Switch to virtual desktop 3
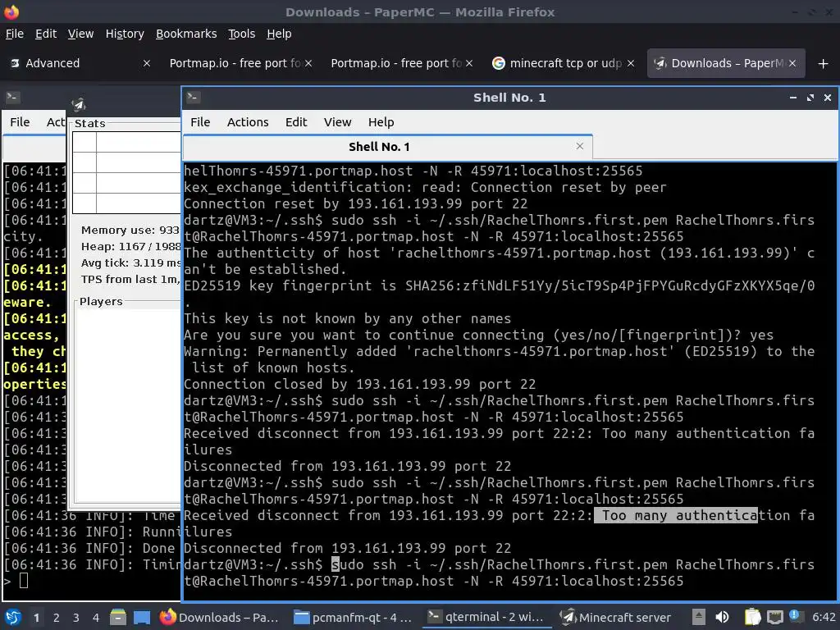 pos(76,618)
